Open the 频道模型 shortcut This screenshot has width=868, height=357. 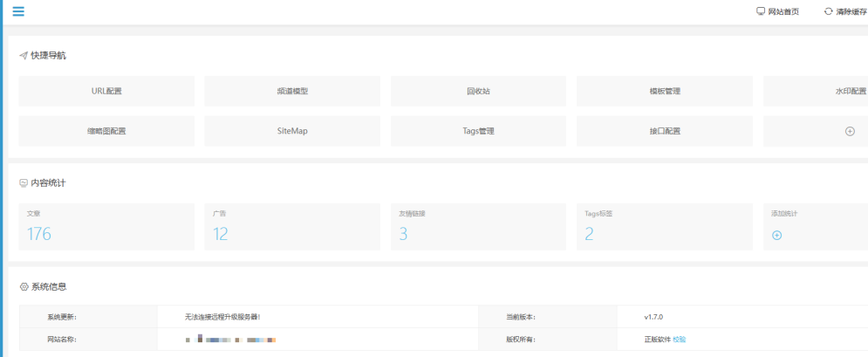pyautogui.click(x=292, y=91)
